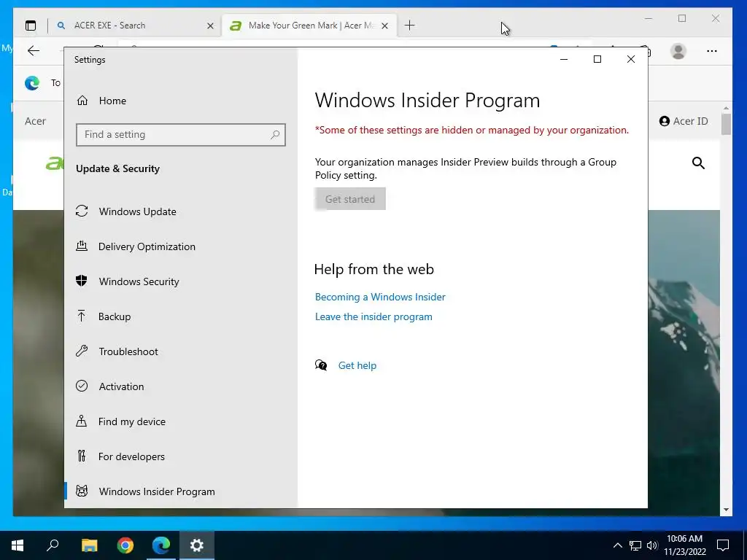This screenshot has width=747, height=560.
Task: Open the Get help link
Action: click(357, 365)
